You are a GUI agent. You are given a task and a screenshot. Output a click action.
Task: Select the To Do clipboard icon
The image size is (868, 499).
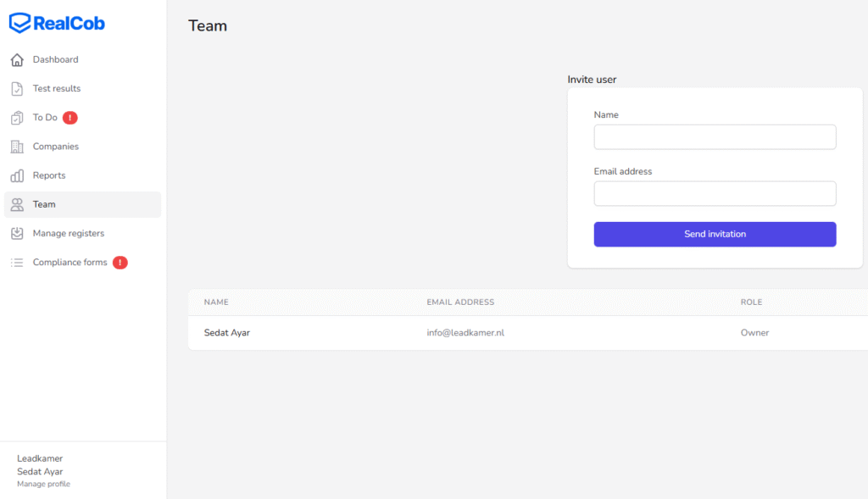click(17, 117)
